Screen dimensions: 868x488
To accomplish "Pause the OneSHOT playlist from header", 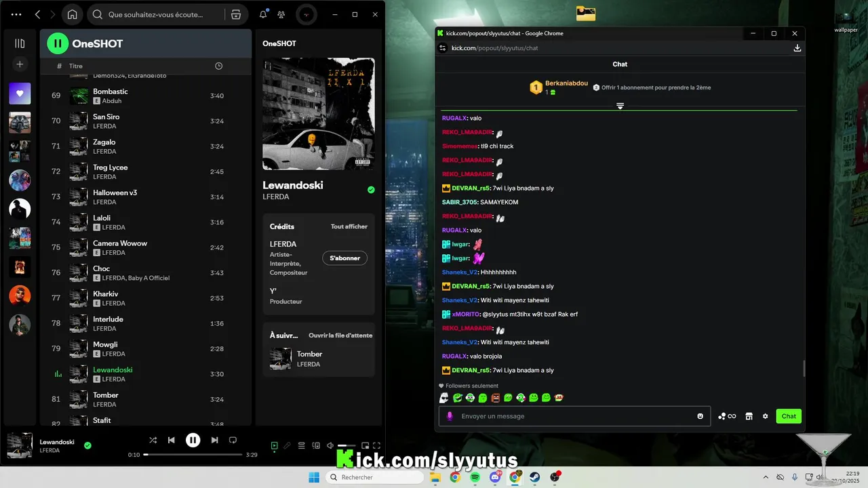I will click(58, 43).
